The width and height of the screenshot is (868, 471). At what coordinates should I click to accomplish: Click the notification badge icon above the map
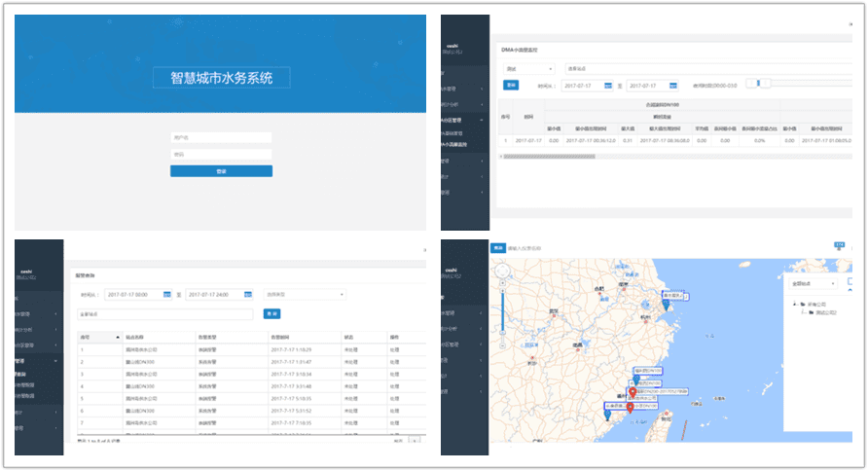click(x=839, y=246)
